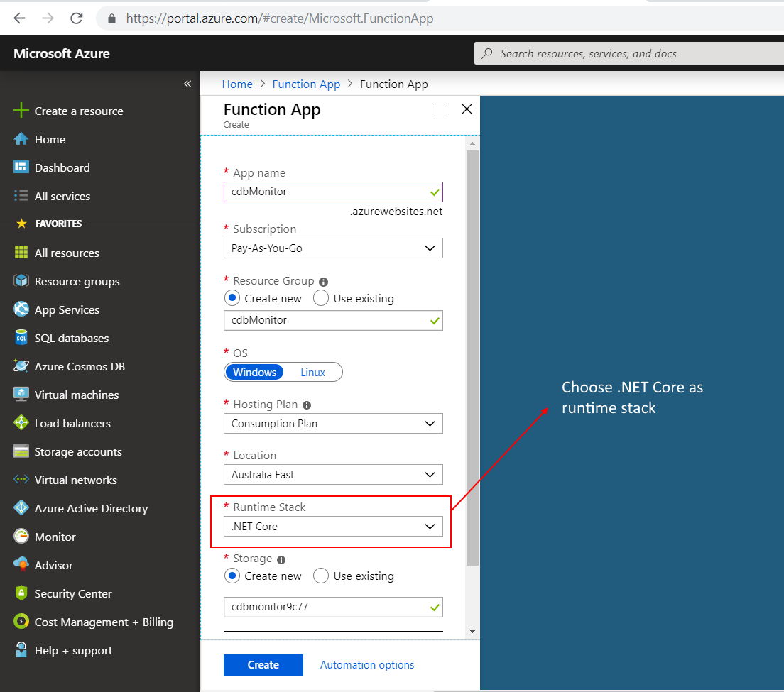
Task: Click the Azure Active Directory icon
Action: (x=21, y=508)
